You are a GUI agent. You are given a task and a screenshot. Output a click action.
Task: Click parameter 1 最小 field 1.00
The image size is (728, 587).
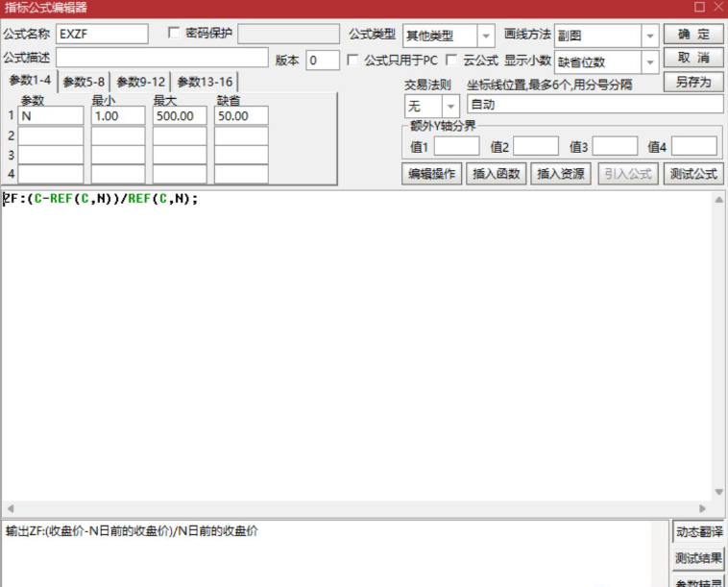point(118,115)
